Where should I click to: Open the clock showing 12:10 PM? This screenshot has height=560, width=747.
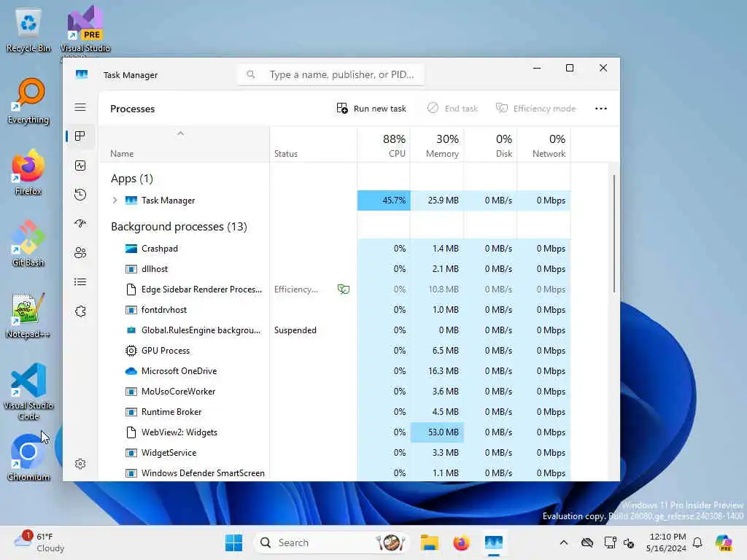666,542
